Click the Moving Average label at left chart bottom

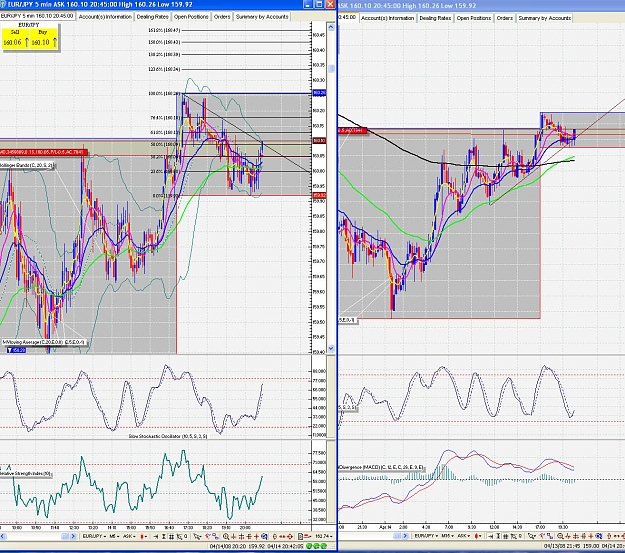tap(43, 342)
